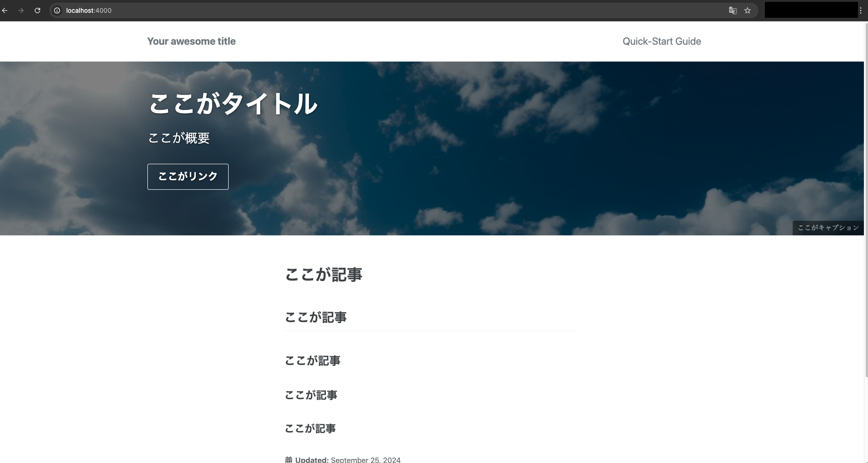Click the browser forward navigation arrow
This screenshot has height=463, width=868.
(x=21, y=10)
